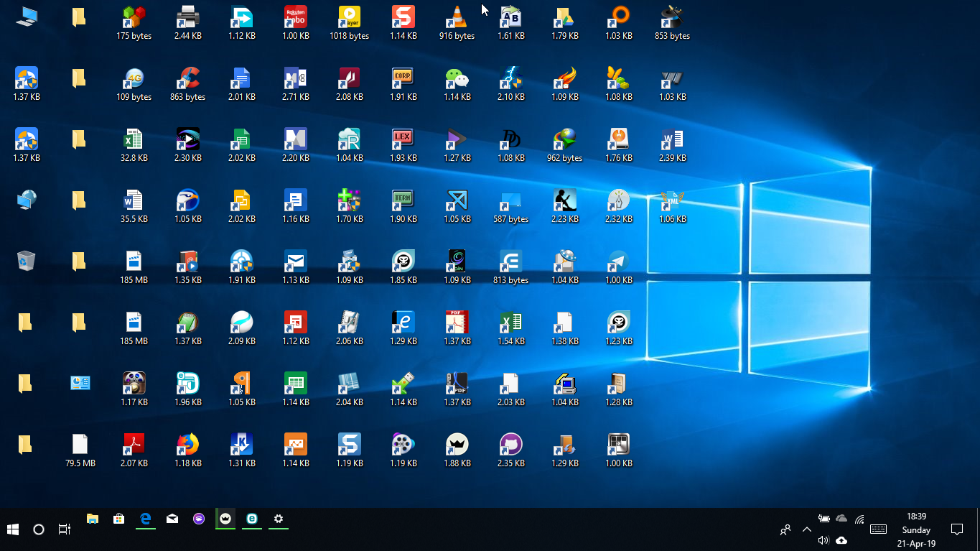The image size is (980, 551).
Task: Select the blank file sized 79.5 MB
Action: pyautogui.click(x=80, y=444)
